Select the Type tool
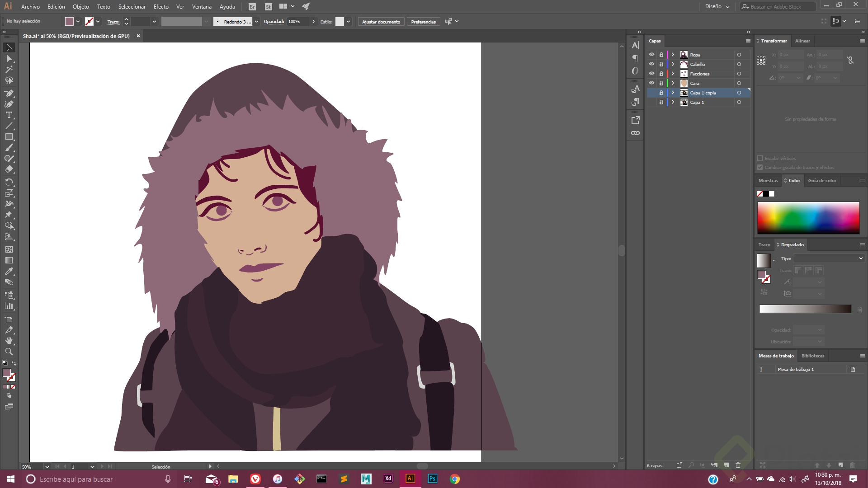 pos(9,115)
